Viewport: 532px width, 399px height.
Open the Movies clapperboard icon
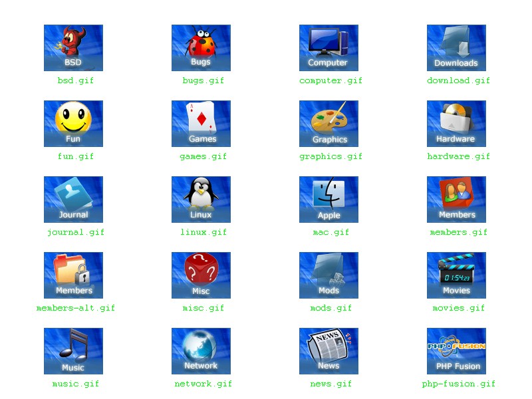[456, 275]
